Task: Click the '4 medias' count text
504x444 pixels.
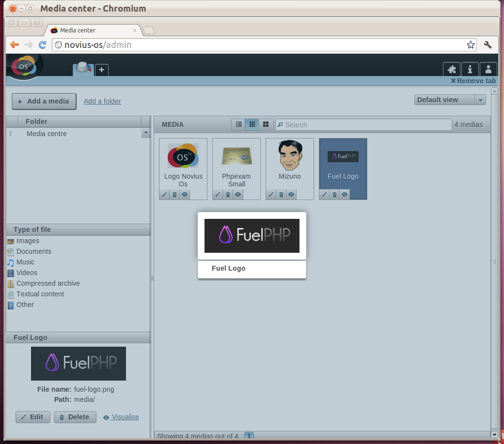Action: click(x=468, y=124)
